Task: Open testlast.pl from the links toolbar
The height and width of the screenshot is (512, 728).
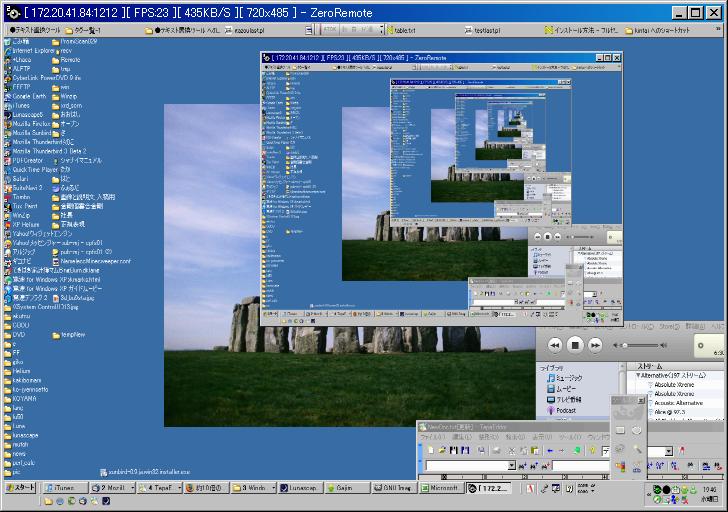Action: pos(483,30)
